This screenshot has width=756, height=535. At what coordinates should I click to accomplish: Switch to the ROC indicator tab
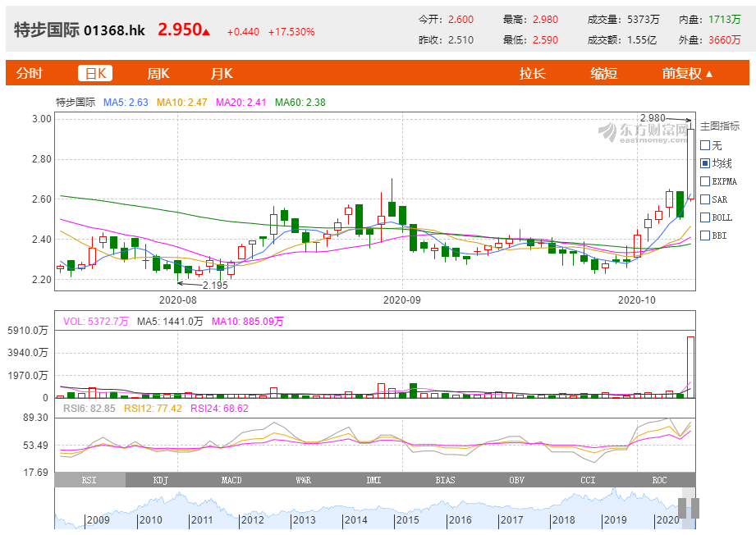tap(659, 480)
